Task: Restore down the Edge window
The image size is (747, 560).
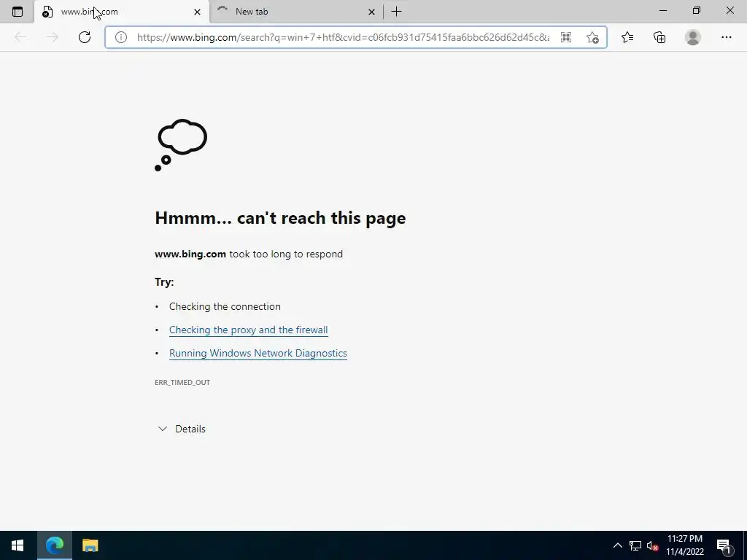Action: [697, 11]
